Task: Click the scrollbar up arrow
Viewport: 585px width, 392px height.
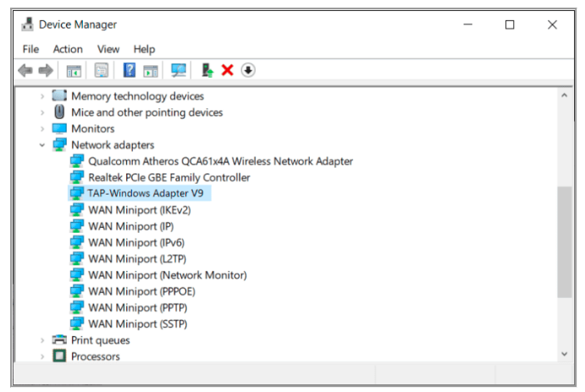Action: (x=564, y=96)
